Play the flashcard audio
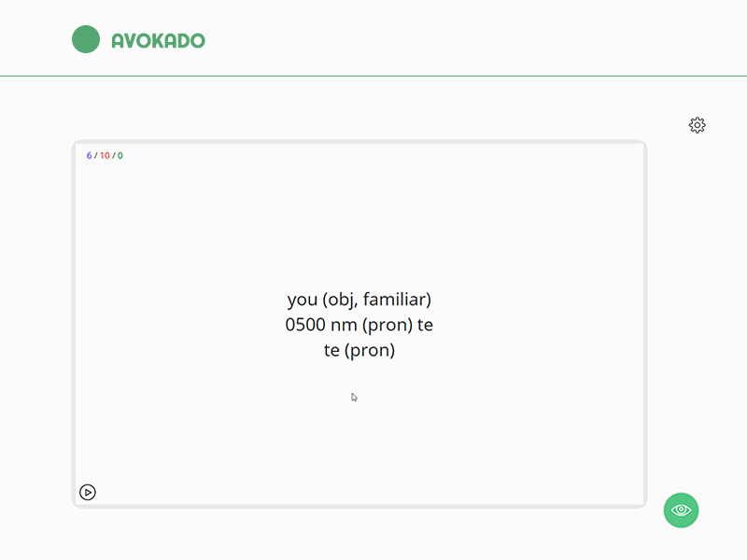Viewport: 747px width, 560px height. click(x=88, y=492)
